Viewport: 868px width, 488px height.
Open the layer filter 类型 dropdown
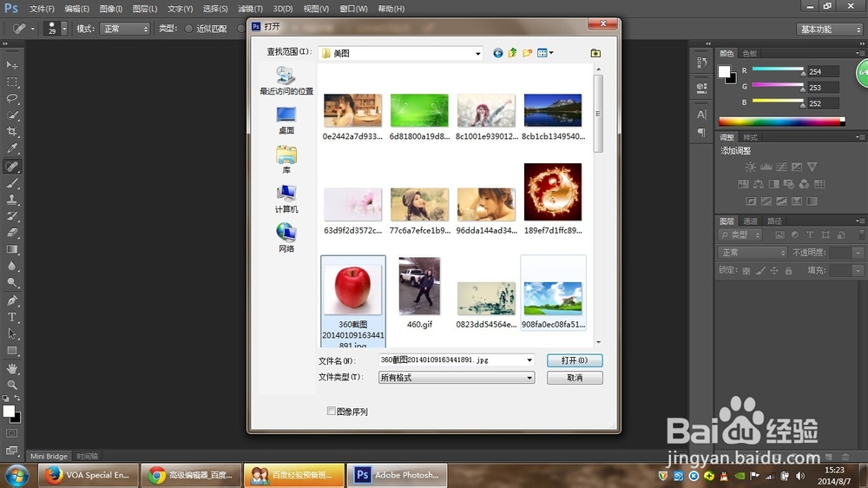click(740, 234)
